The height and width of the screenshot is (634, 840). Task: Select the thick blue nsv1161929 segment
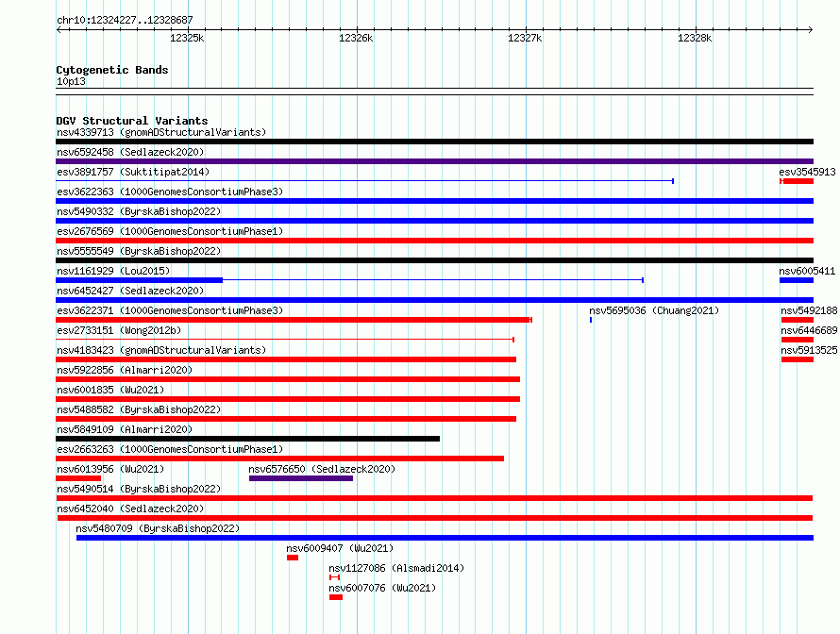pos(140,280)
